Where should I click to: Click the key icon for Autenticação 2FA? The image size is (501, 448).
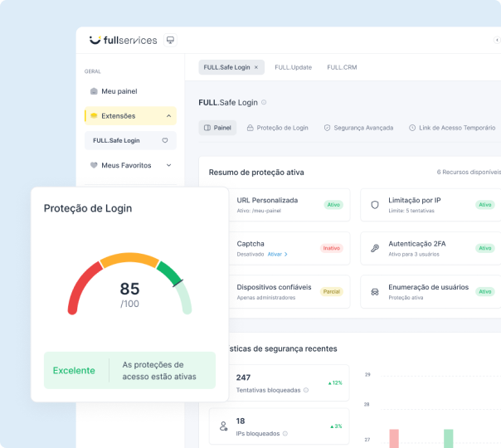pos(375,248)
